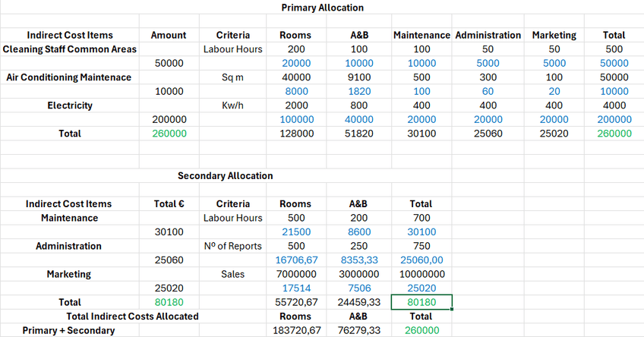
Task: Click the cell showing 183720,67
Action: pyautogui.click(x=296, y=330)
